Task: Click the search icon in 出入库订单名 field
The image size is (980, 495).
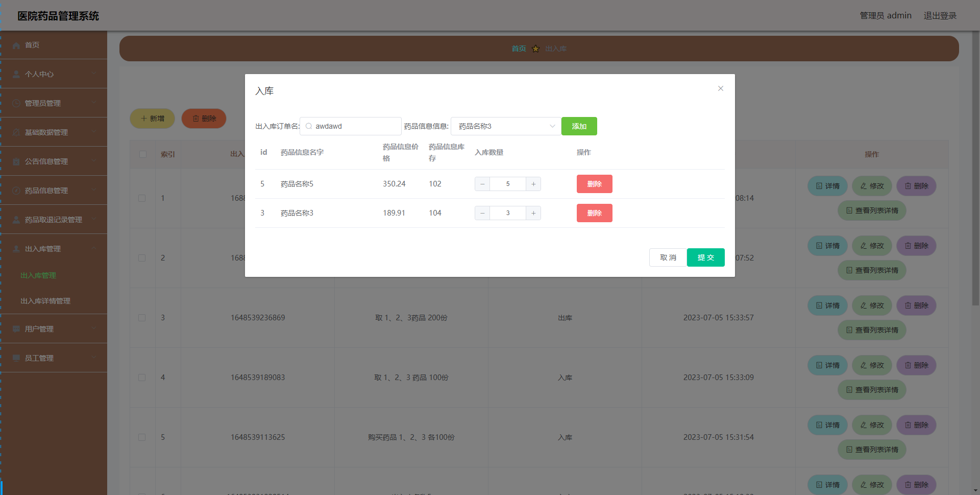Action: [309, 126]
